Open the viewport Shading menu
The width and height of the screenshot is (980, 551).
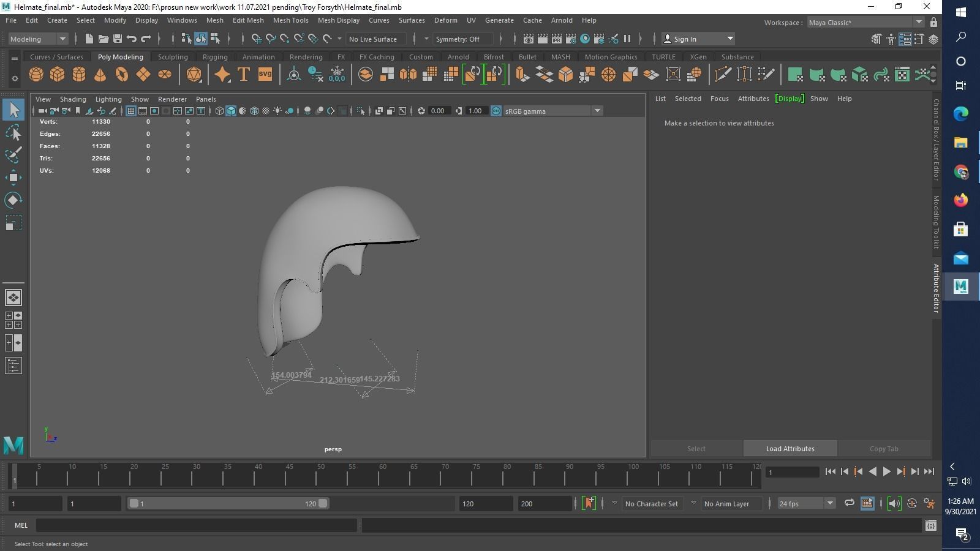point(73,99)
